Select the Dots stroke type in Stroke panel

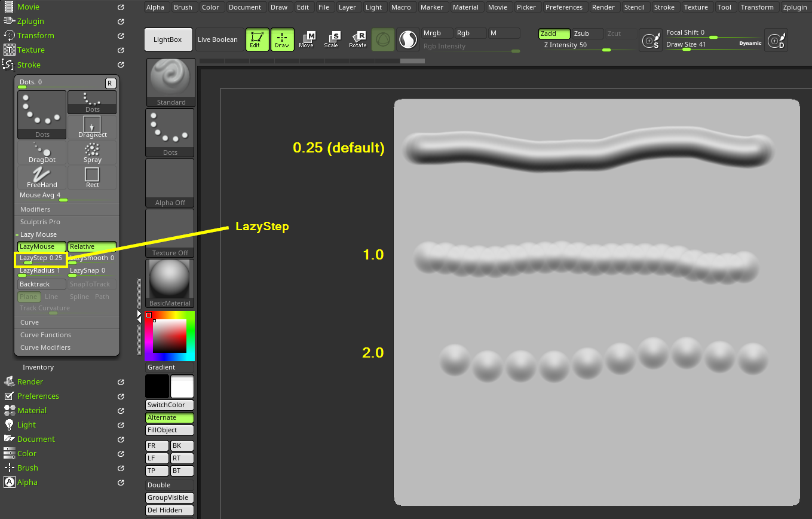click(x=42, y=115)
